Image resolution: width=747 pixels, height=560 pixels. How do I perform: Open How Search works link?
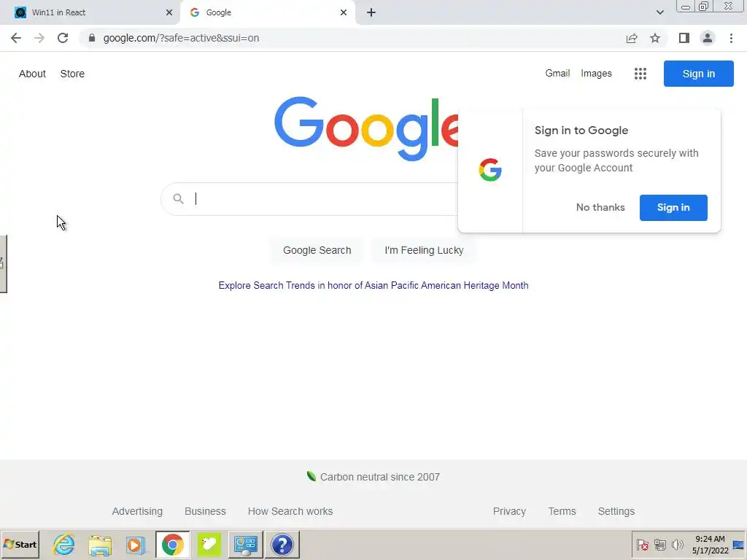290,511
